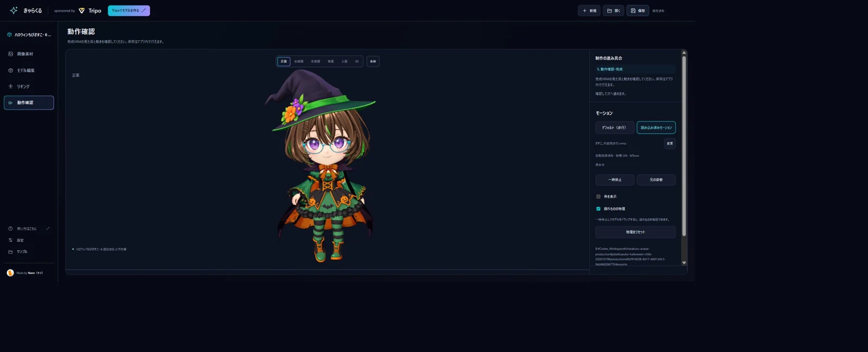Switch to the 正面 view tab

(x=284, y=61)
